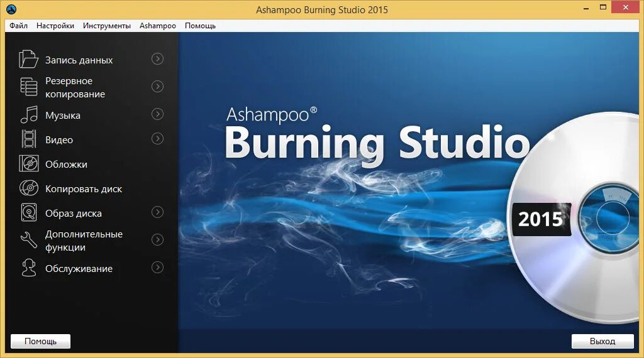
Task: Open the Файл menu
Action: (18, 25)
